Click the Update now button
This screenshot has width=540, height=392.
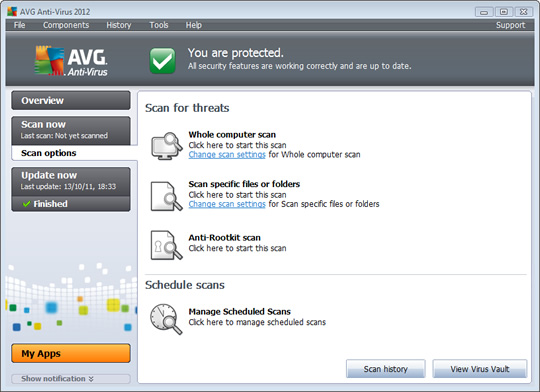(x=71, y=182)
